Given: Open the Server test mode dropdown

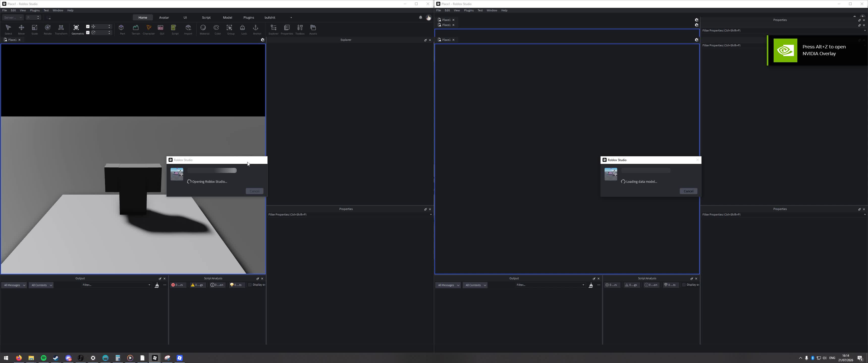Looking at the screenshot, I should pyautogui.click(x=13, y=17).
